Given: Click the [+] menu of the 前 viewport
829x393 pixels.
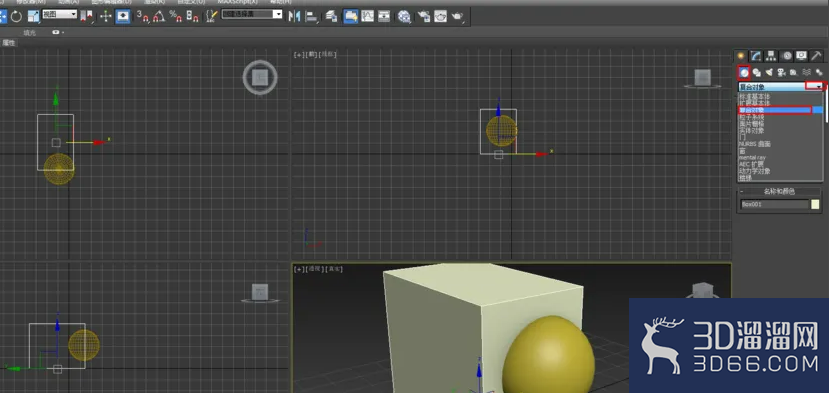Looking at the screenshot, I should click(299, 54).
